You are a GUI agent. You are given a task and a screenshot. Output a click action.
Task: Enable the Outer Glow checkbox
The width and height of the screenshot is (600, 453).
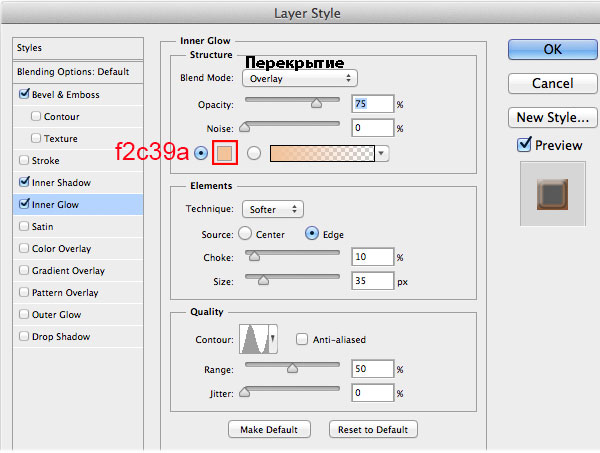(24, 314)
